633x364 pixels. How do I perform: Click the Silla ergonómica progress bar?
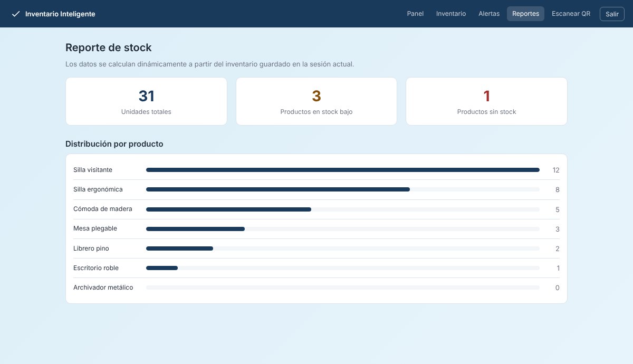point(343,189)
